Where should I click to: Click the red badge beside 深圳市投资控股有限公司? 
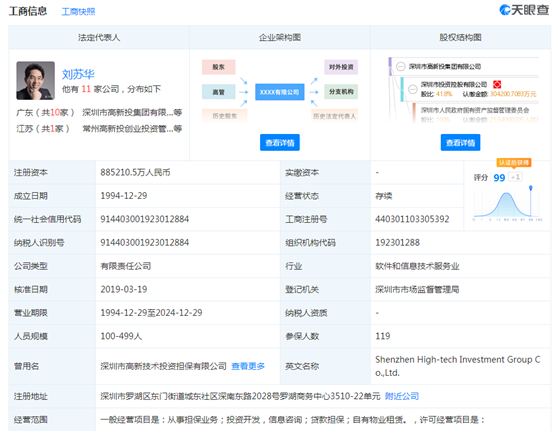(x=497, y=84)
